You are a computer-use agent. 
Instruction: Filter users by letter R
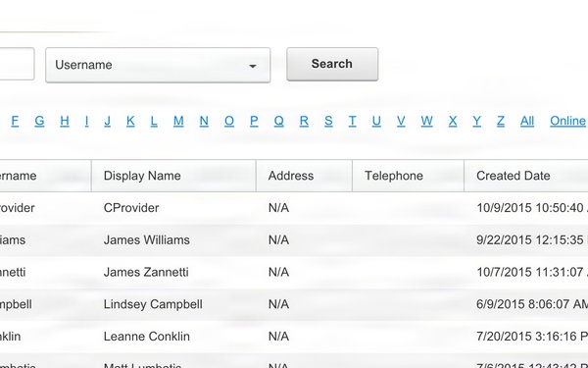point(304,121)
